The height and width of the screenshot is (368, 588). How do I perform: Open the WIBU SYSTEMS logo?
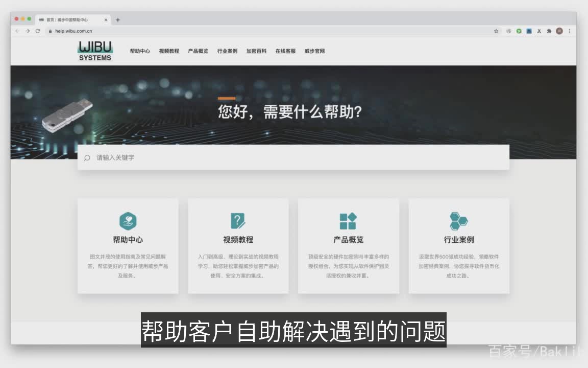[95, 51]
